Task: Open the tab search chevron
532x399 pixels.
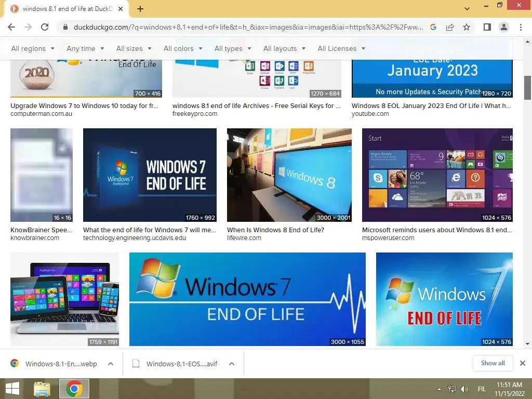Action: pos(467,9)
